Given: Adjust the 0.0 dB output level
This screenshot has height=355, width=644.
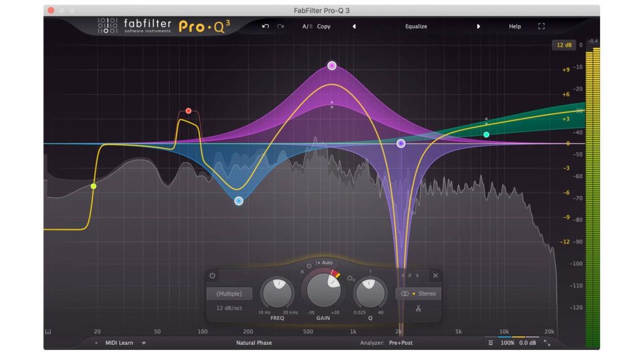Looking at the screenshot, I should tap(528, 342).
